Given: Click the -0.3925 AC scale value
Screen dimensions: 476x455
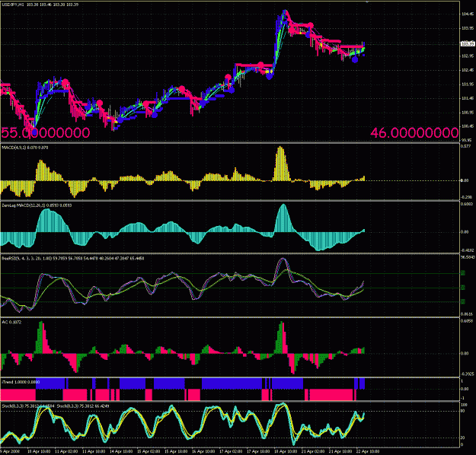Looking at the screenshot, I should pos(468,374).
